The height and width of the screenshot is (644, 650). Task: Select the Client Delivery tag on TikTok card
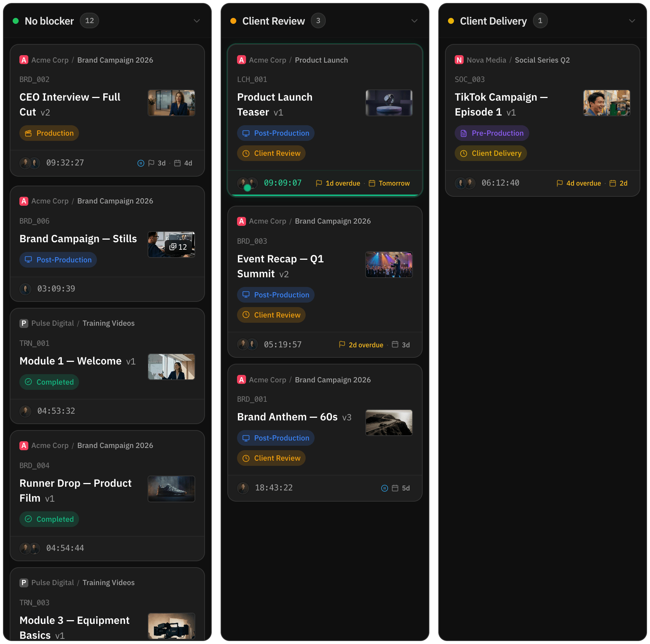[491, 153]
